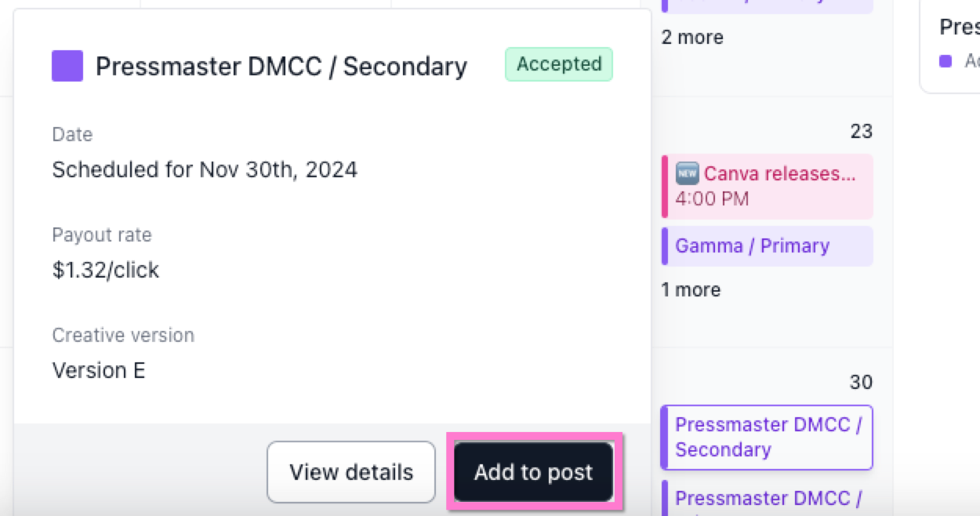Click the green Accepted status badge

[558, 64]
